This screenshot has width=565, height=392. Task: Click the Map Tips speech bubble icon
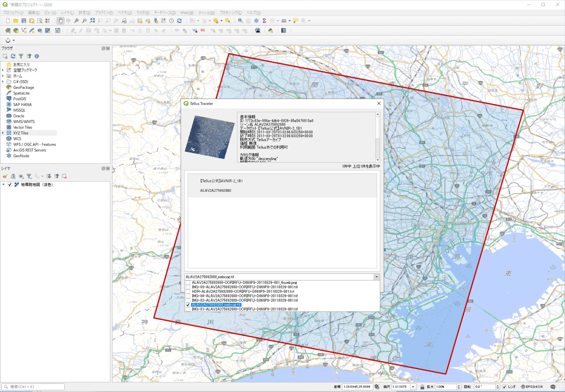(x=295, y=21)
